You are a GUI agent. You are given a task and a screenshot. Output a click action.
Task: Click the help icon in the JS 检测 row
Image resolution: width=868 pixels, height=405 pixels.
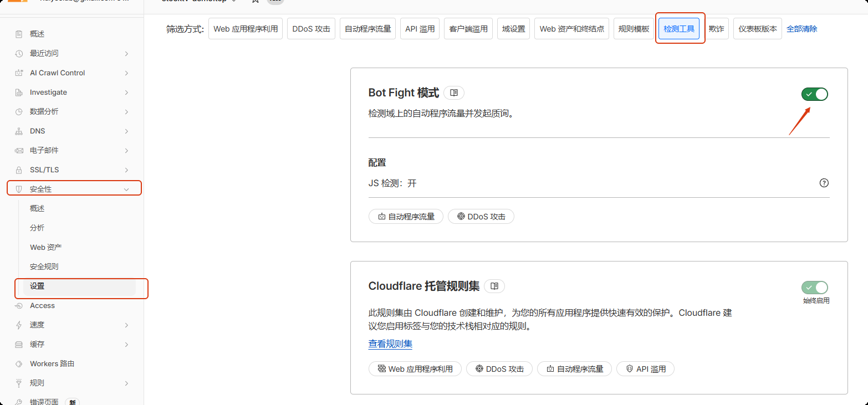point(824,183)
